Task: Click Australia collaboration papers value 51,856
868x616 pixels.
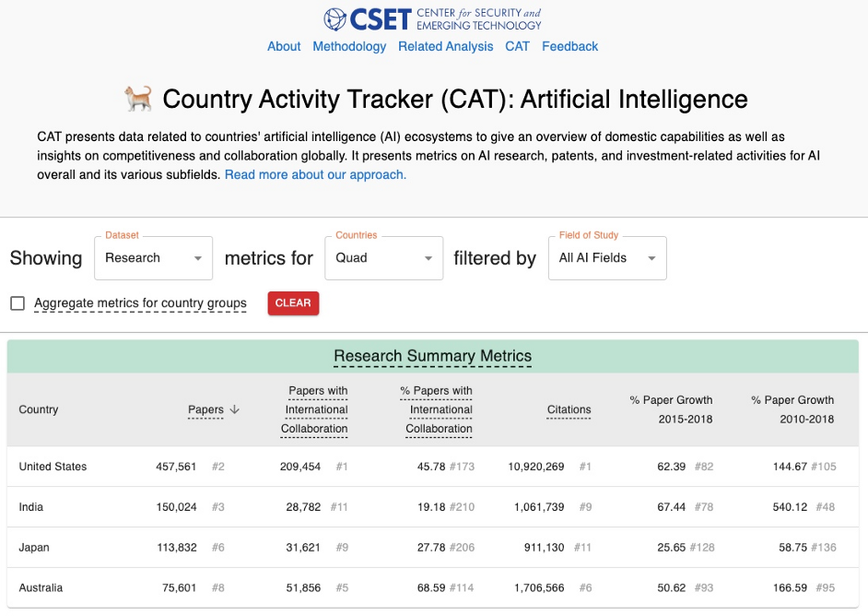Action: pos(303,587)
